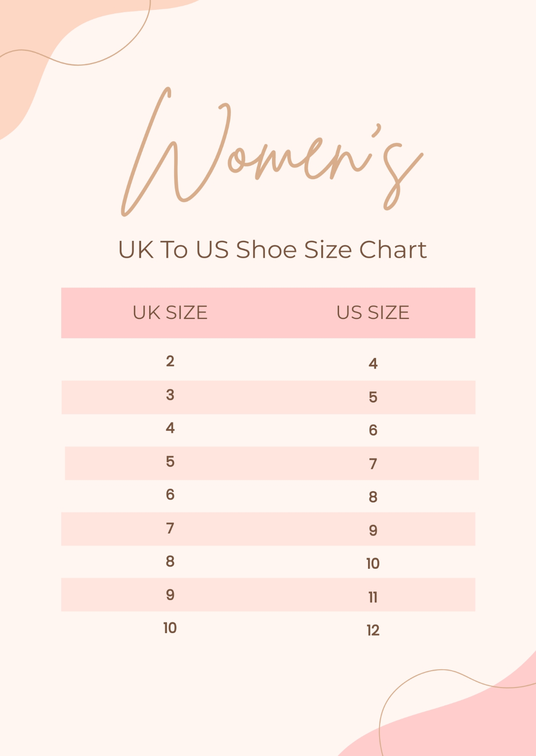Image resolution: width=536 pixels, height=756 pixels.
Task: Select the US SIZE column header
Action: (373, 313)
